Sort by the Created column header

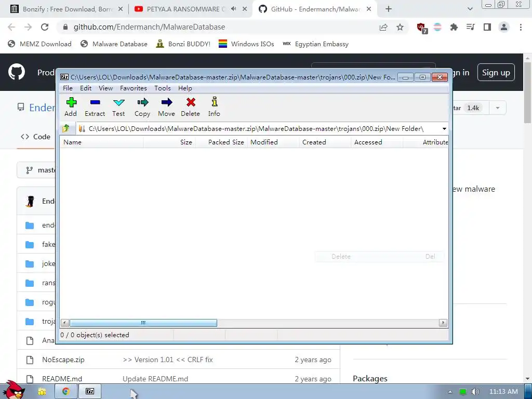[325, 142]
